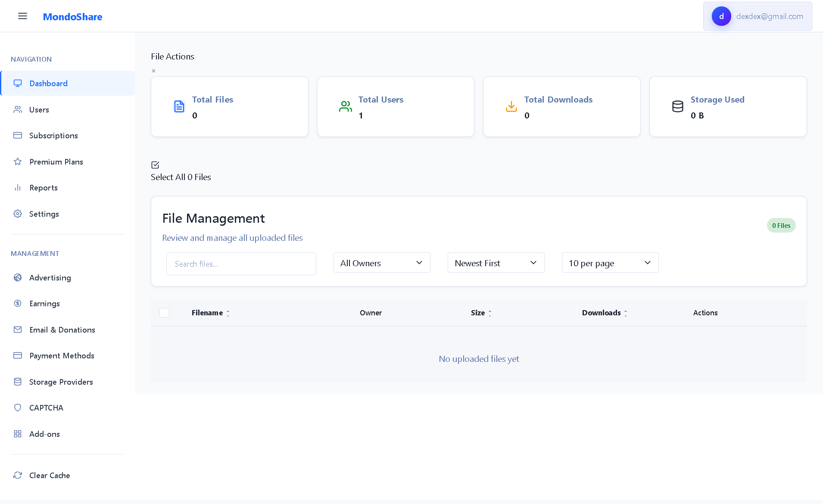
Task: Click 'No uploaded files yet' message
Action: 479,359
